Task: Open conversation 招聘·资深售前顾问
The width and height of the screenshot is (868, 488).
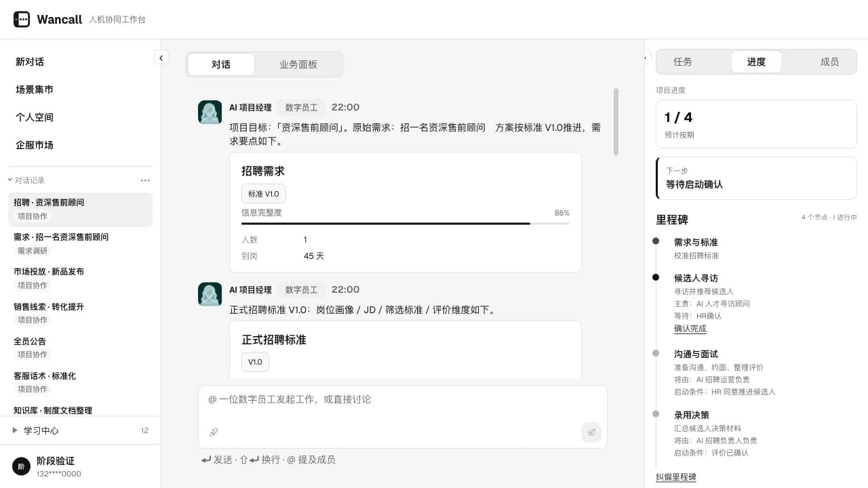Action: point(80,209)
